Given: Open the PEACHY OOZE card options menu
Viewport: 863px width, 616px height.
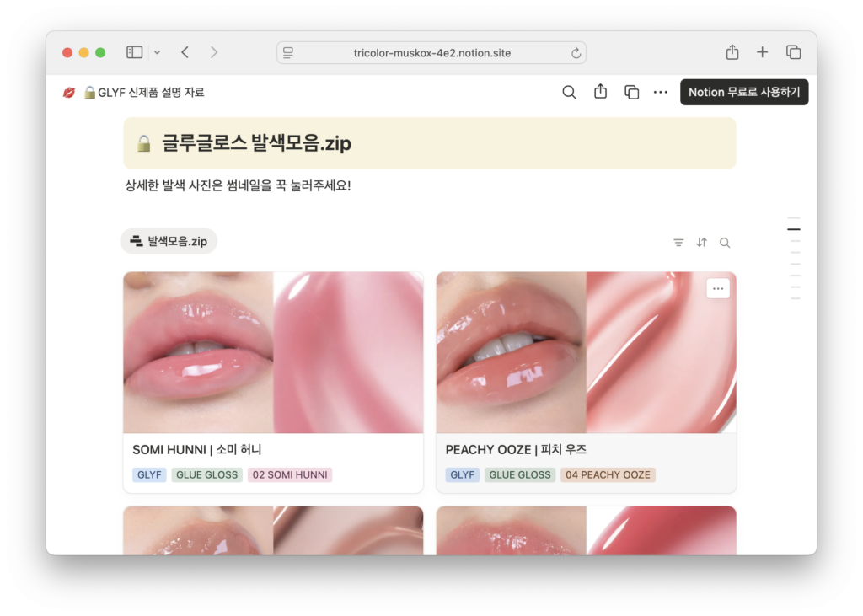Looking at the screenshot, I should pos(718,288).
